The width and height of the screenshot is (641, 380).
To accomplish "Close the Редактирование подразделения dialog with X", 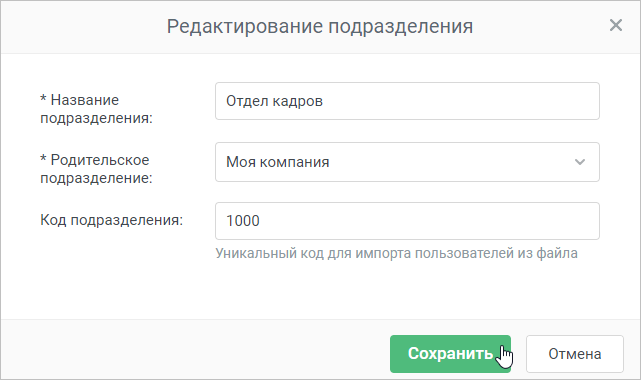I will coord(616,25).
